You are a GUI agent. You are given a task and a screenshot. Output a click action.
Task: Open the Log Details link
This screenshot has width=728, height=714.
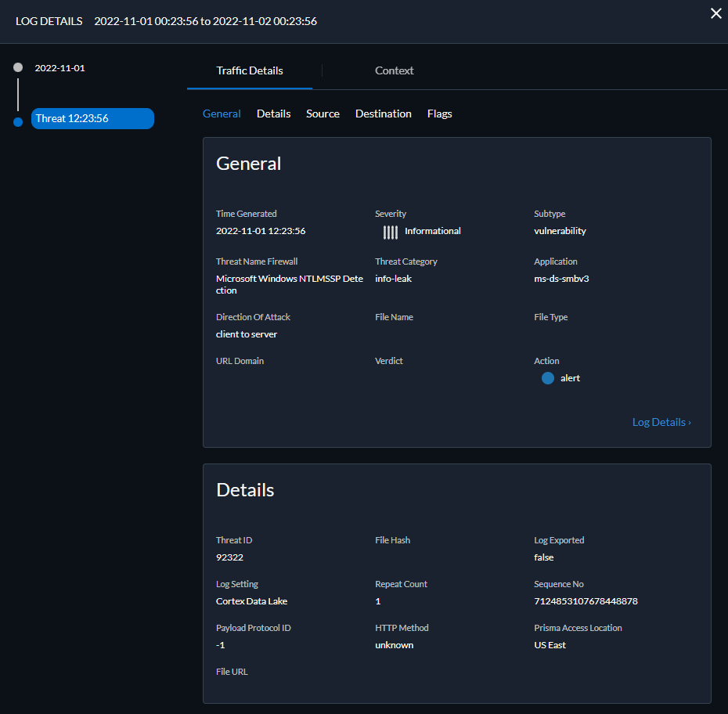click(661, 422)
